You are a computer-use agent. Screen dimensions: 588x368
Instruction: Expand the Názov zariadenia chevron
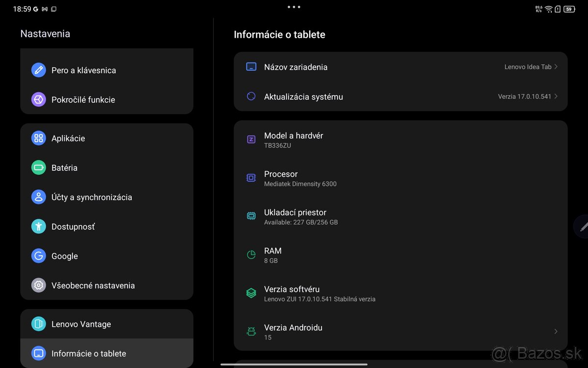pyautogui.click(x=556, y=67)
